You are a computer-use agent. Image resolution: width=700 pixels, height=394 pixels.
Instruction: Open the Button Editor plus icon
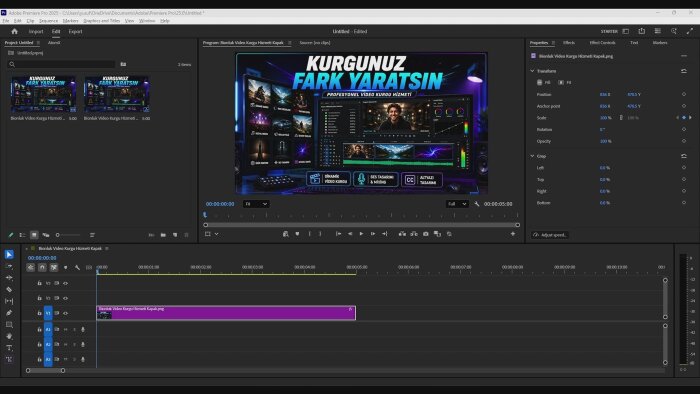(x=512, y=234)
